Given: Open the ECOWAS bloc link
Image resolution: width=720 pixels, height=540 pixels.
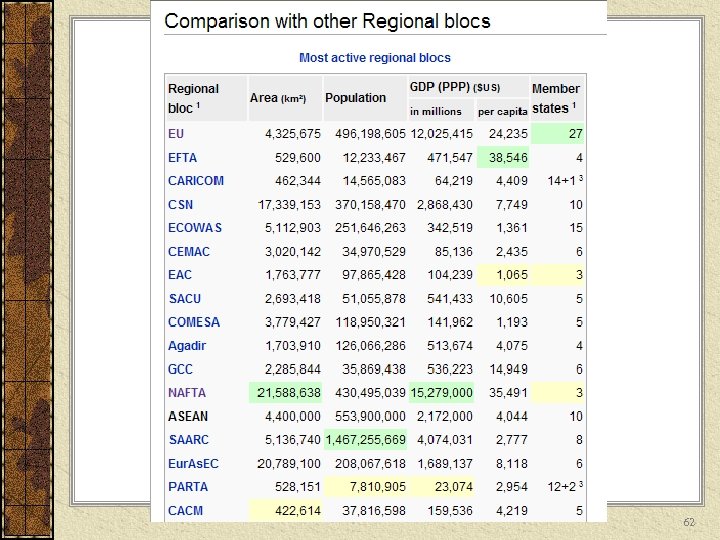Looking at the screenshot, I should pyautogui.click(x=194, y=228).
